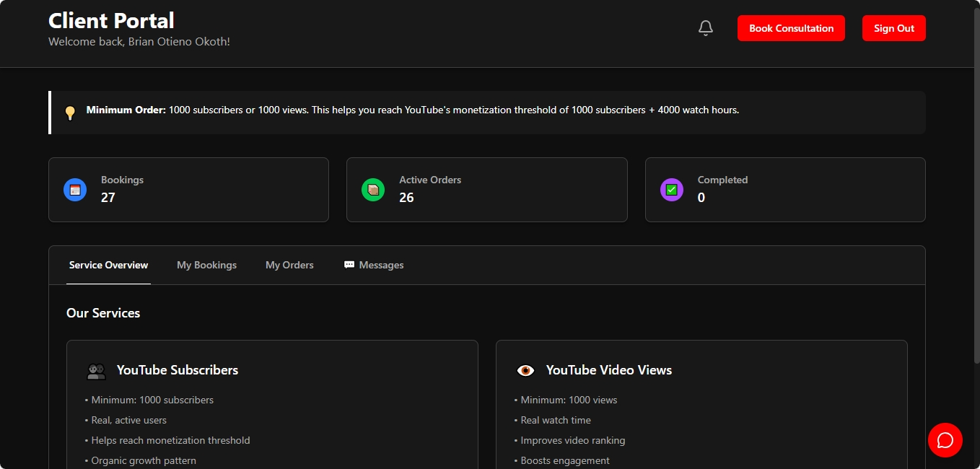Click the YouTube Video Views eye icon
The width and height of the screenshot is (980, 469).
pos(525,370)
